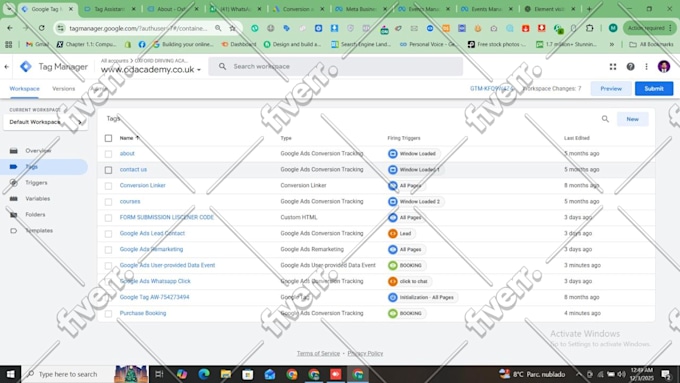Switch to the Element visibility browser tab

coord(549,9)
